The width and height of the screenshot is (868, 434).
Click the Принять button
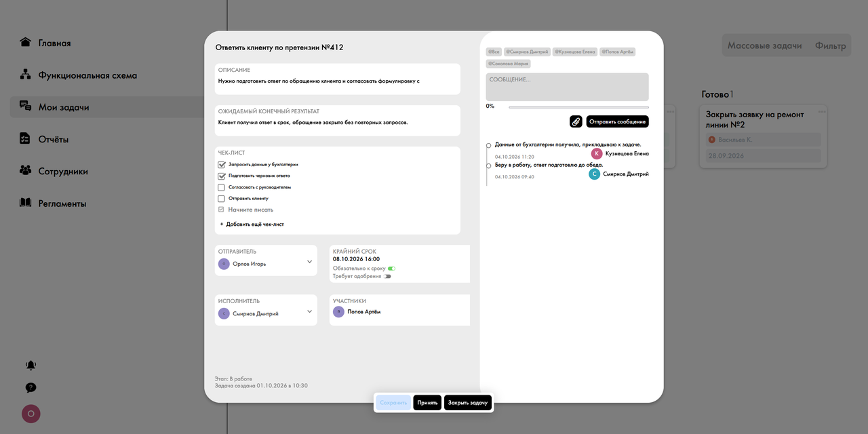(427, 403)
